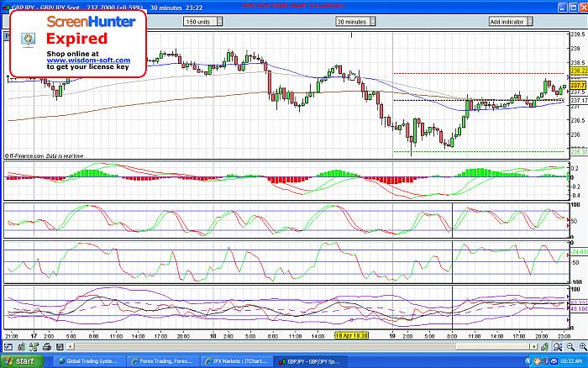
Task: Save the chart with the floppy disk icon
Action: point(60,347)
